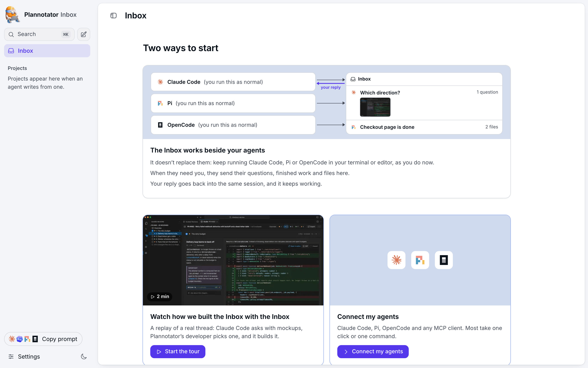Click the sidebar Inbox tray icon

click(11, 51)
